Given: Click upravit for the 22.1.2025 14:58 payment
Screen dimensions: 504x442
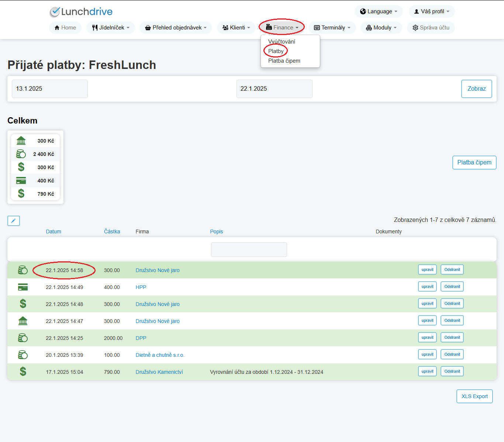Looking at the screenshot, I should (428, 269).
